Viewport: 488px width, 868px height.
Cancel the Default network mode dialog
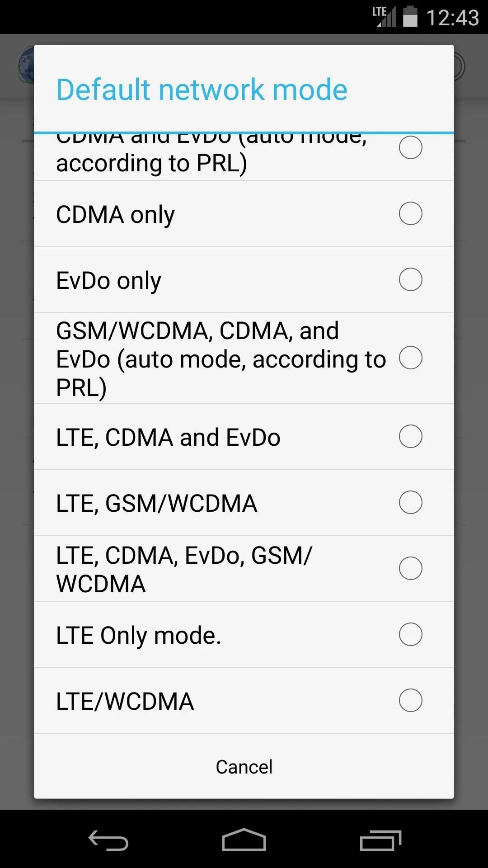pos(244,767)
